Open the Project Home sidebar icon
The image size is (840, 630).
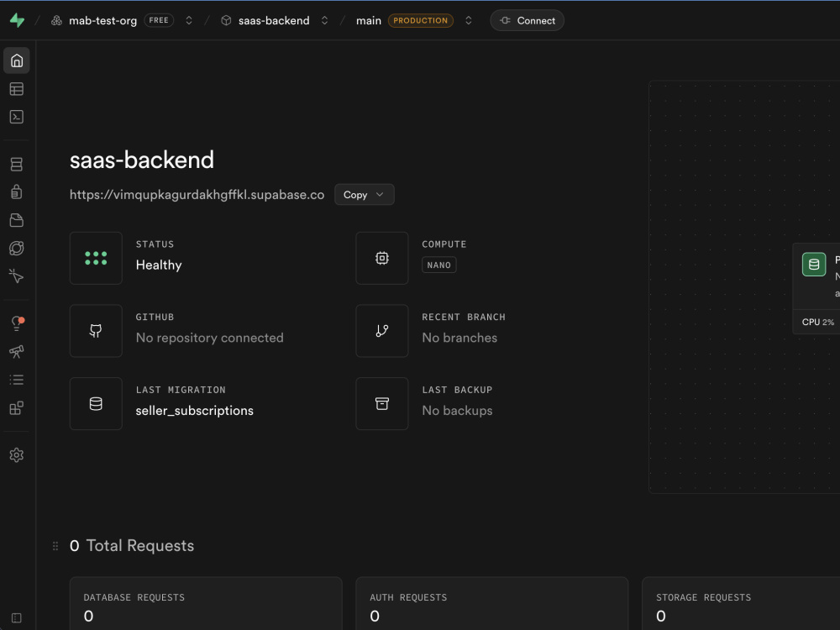(x=17, y=60)
